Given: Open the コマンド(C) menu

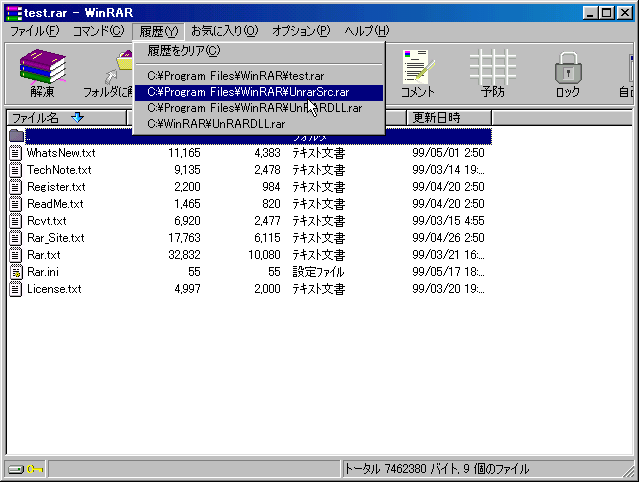Looking at the screenshot, I should pos(98,31).
